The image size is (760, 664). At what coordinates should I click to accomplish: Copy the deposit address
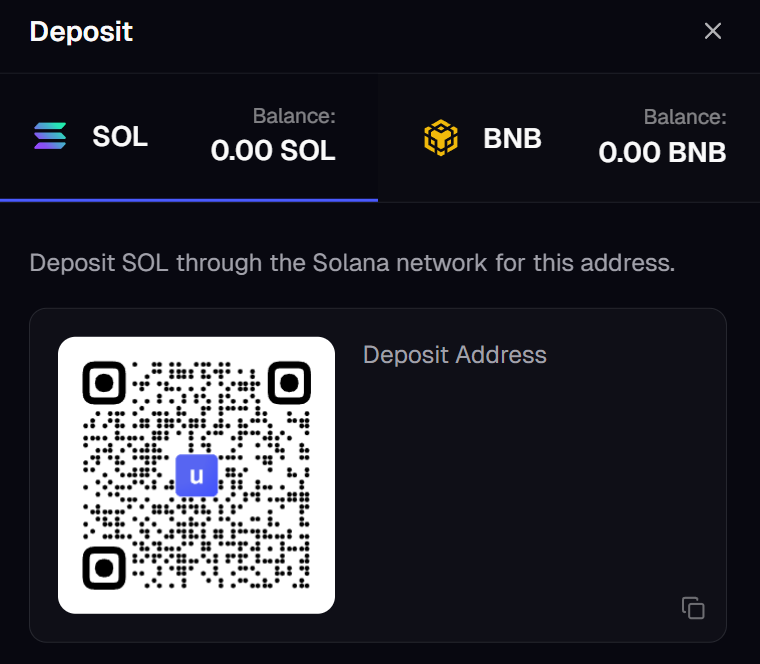(693, 607)
